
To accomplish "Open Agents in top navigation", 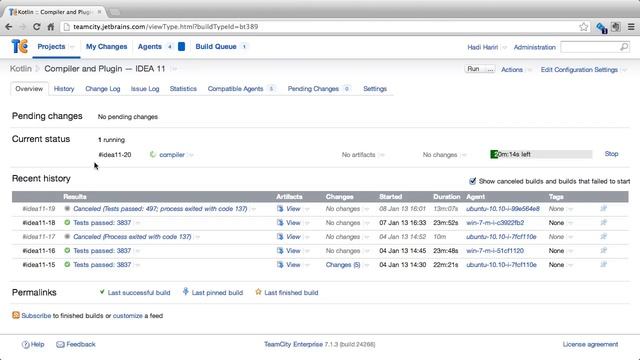I will pos(150,47).
